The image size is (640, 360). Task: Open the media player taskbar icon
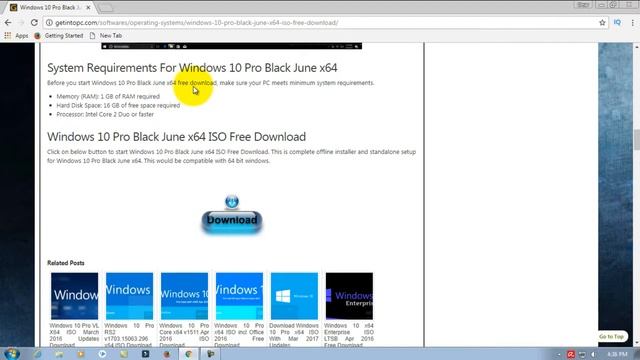[81, 354]
